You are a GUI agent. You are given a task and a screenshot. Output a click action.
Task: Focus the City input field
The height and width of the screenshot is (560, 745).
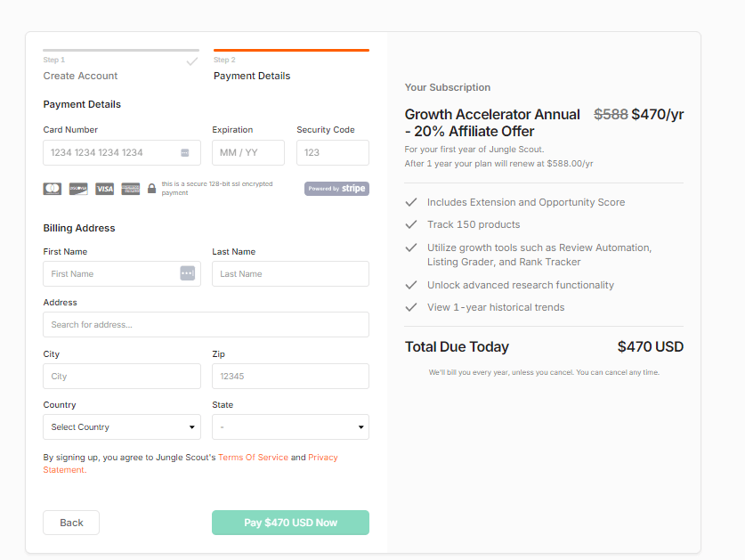coord(122,376)
